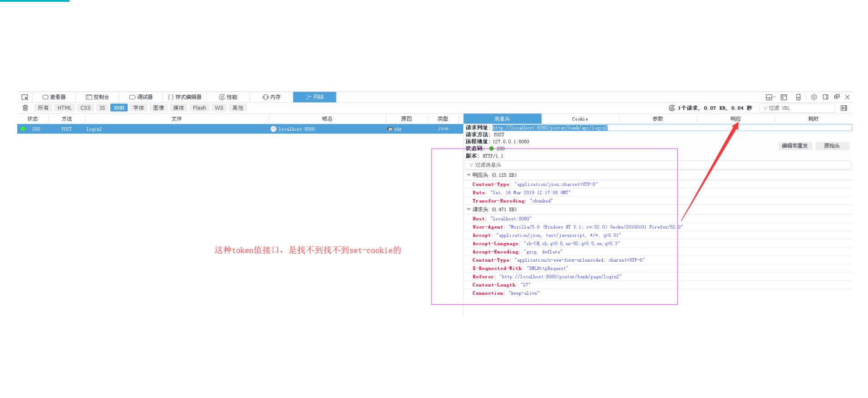Screen dimensions: 868x398
Task: Open the 参数 params detail tab
Action: 658,119
